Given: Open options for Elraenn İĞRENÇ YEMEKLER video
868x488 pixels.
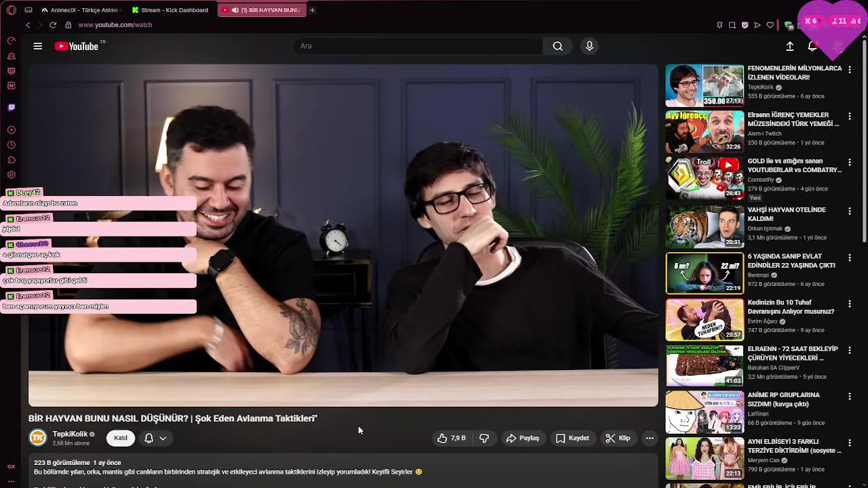Looking at the screenshot, I should click(x=850, y=116).
